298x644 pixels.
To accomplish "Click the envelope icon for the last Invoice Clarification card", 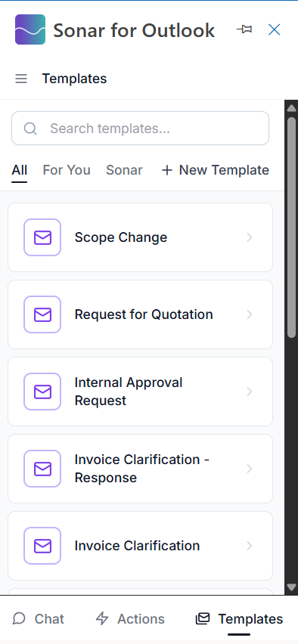I will tap(42, 546).
